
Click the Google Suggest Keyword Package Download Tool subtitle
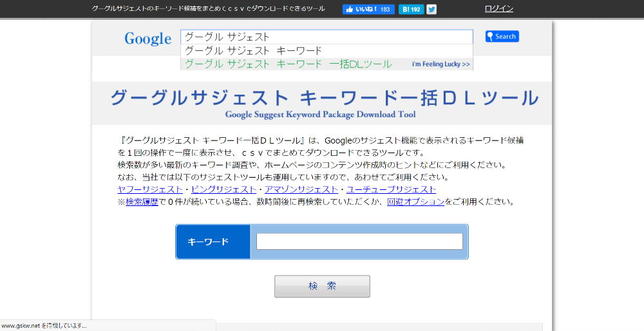tap(320, 115)
